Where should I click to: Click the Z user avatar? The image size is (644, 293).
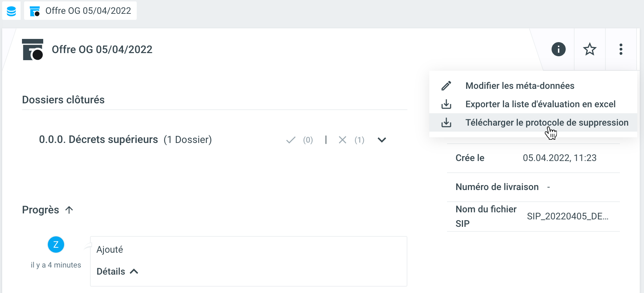56,245
